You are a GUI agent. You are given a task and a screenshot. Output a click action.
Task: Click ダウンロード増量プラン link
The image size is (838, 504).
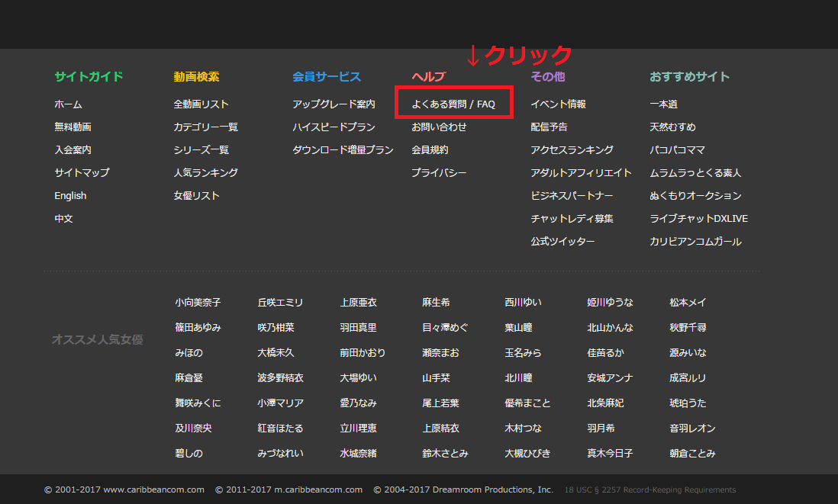(343, 150)
